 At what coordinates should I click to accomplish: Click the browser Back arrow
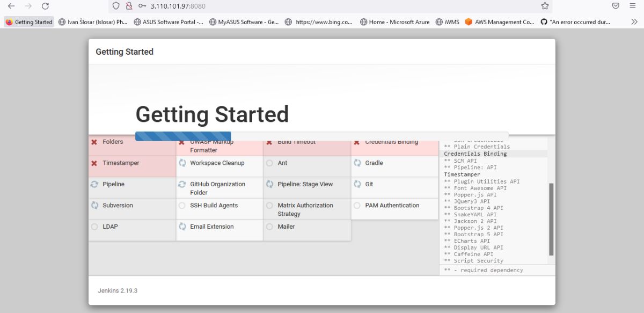pos(11,6)
